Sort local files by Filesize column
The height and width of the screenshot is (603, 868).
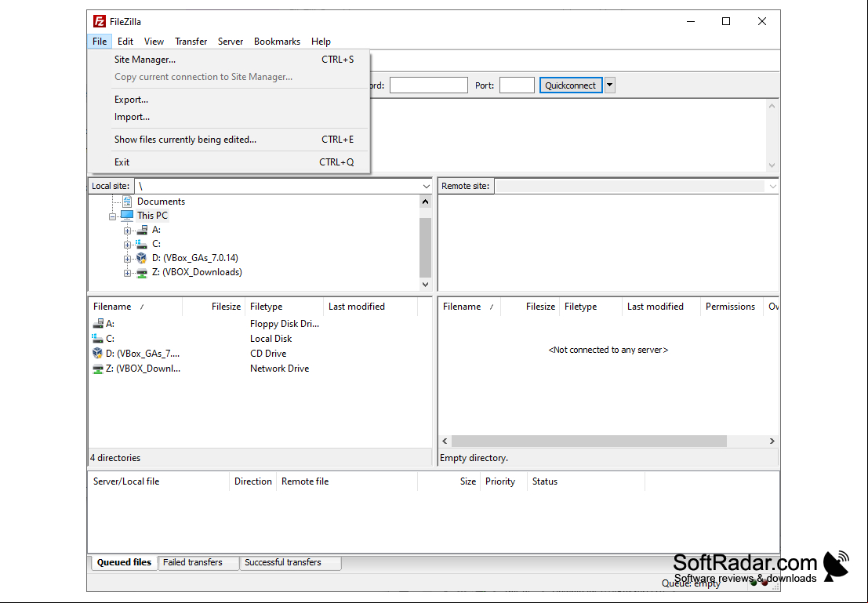[x=214, y=307]
